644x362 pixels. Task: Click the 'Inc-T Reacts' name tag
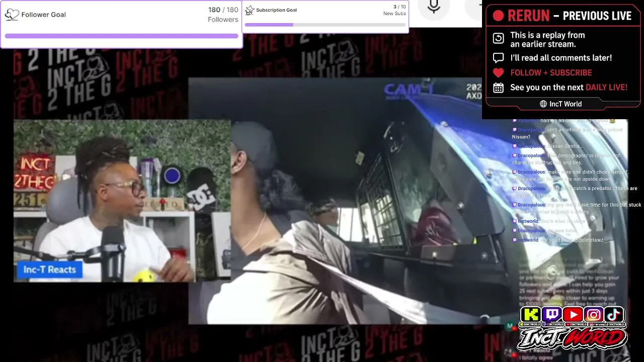point(49,269)
